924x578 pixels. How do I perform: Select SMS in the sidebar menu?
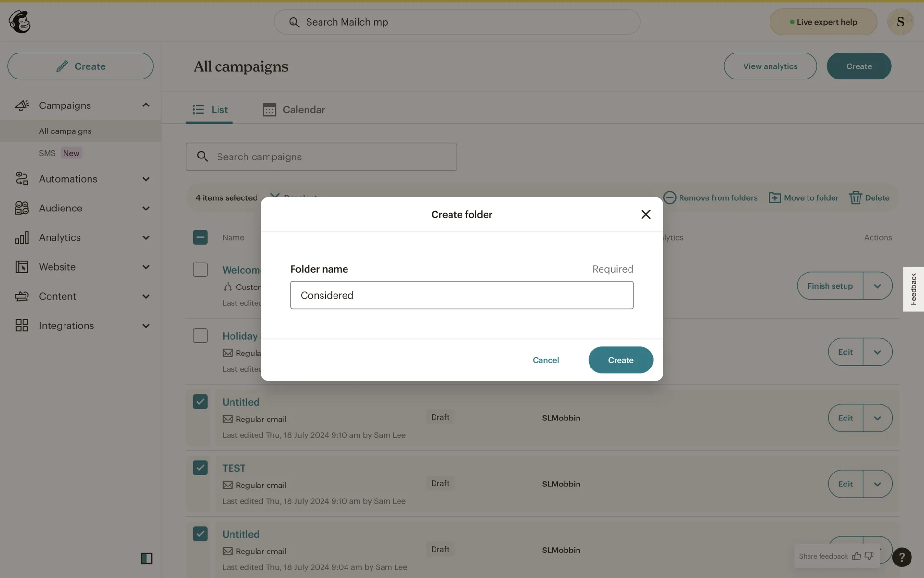tap(47, 153)
